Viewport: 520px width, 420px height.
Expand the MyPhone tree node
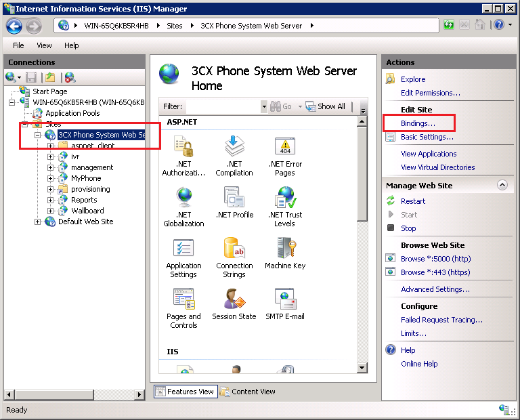tap(50, 178)
